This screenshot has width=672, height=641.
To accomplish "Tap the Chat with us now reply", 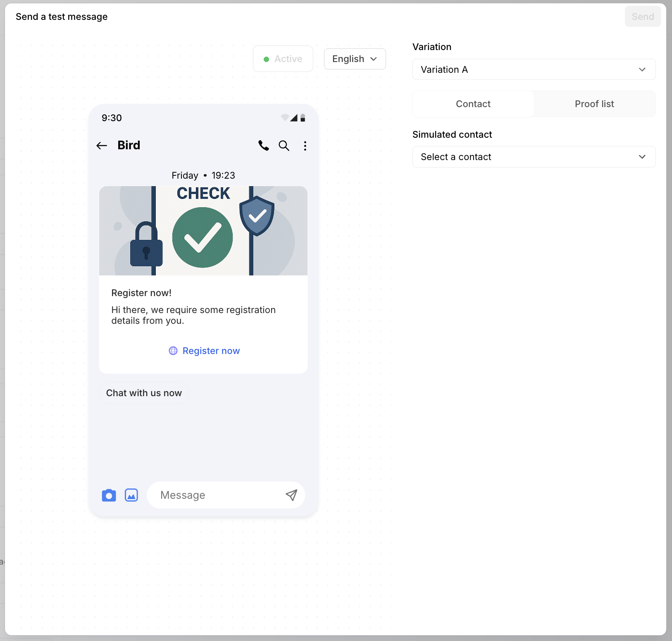I will (x=144, y=393).
